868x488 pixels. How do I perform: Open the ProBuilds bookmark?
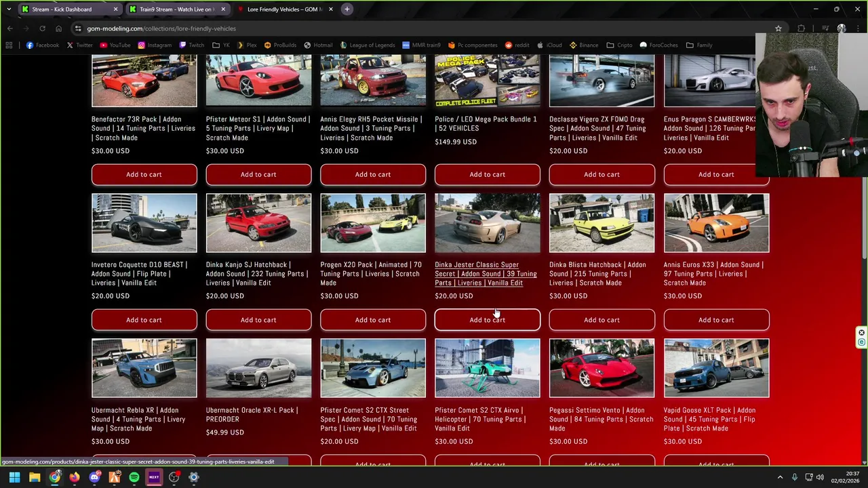point(281,45)
